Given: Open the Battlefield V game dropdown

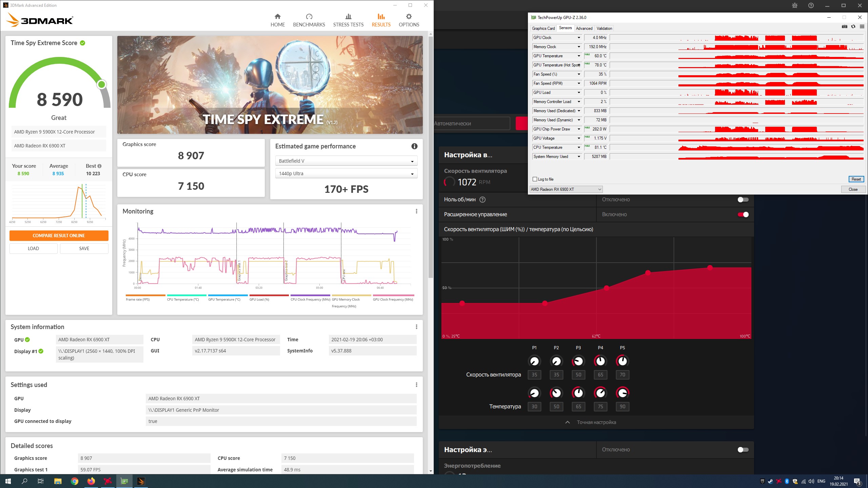Looking at the screenshot, I should coord(346,161).
